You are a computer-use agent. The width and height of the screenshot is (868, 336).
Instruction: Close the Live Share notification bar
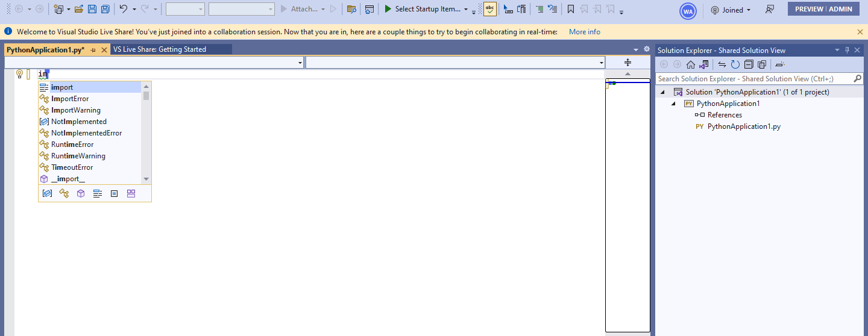tap(860, 31)
